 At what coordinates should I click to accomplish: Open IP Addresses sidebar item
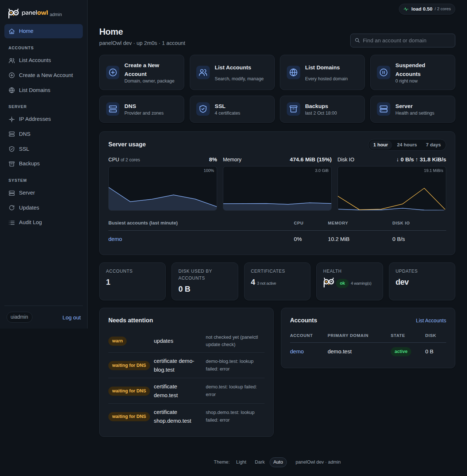[43, 119]
